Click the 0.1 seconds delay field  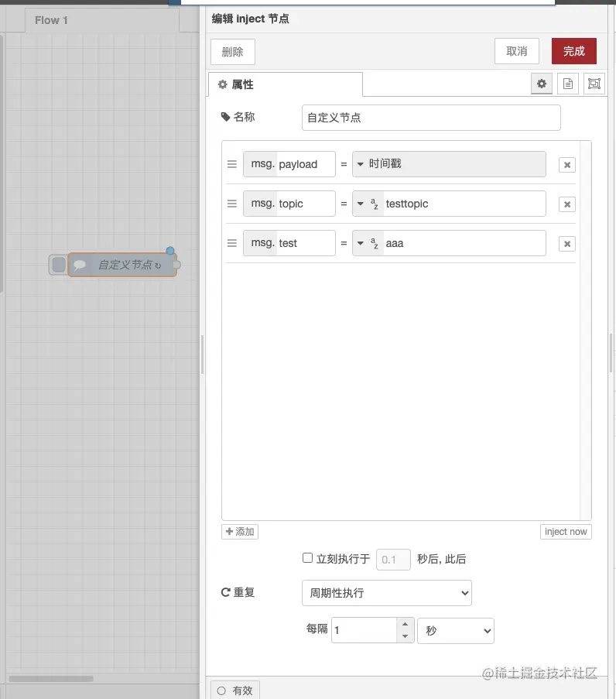(393, 560)
